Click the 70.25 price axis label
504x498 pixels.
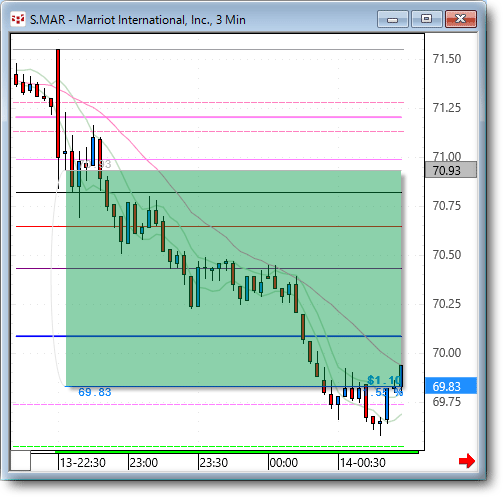(x=447, y=304)
